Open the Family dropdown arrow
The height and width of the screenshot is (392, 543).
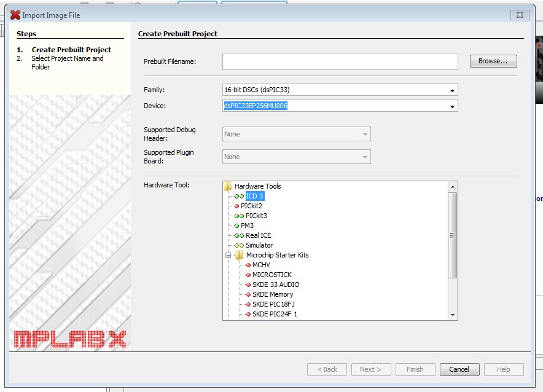tap(452, 90)
